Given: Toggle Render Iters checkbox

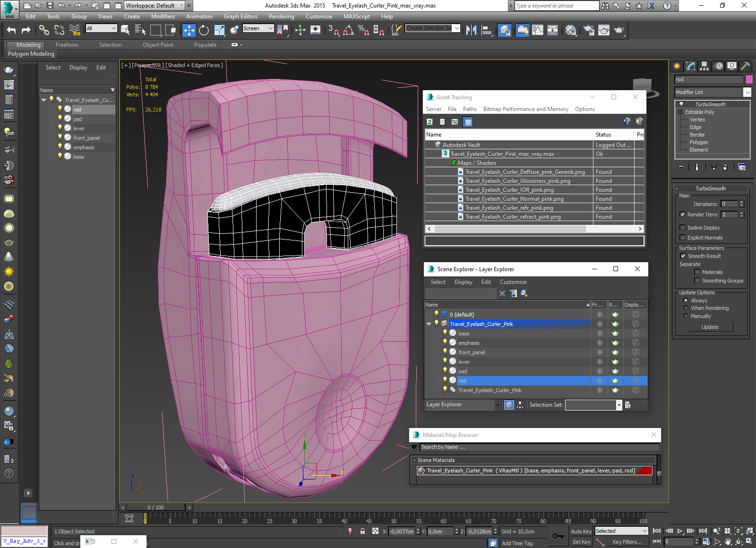Looking at the screenshot, I should (x=682, y=214).
